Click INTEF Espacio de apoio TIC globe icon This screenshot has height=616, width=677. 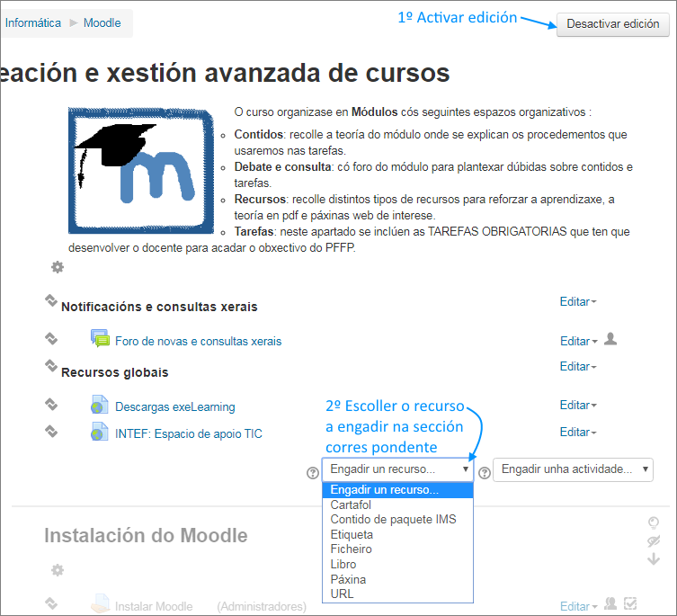point(99,432)
